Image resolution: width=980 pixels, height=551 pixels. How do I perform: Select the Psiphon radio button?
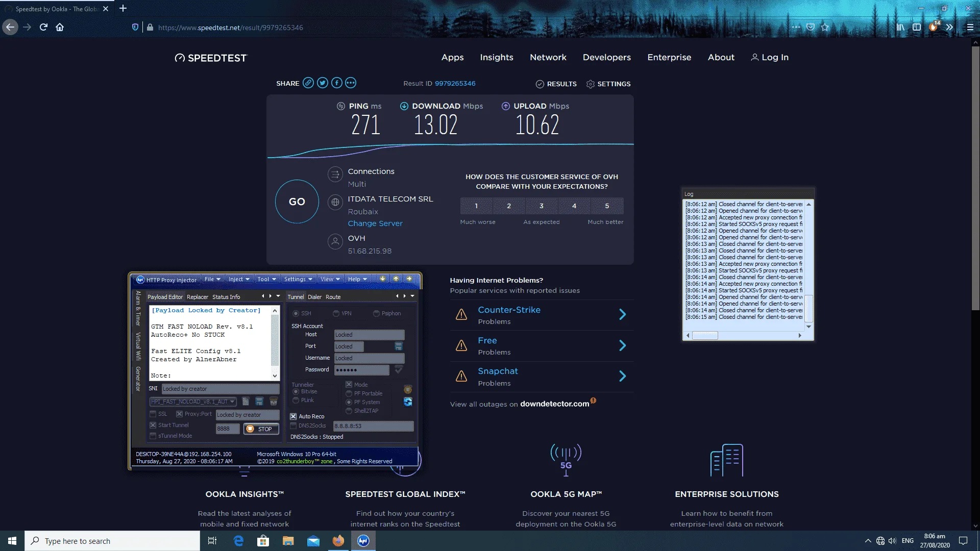[376, 313]
